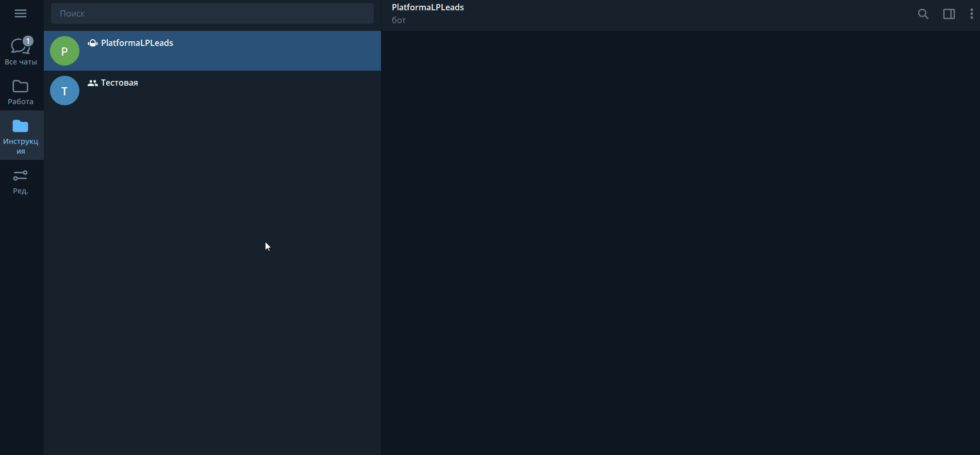This screenshot has height=455, width=980.
Task: Click the бот status under the header title
Action: [398, 21]
